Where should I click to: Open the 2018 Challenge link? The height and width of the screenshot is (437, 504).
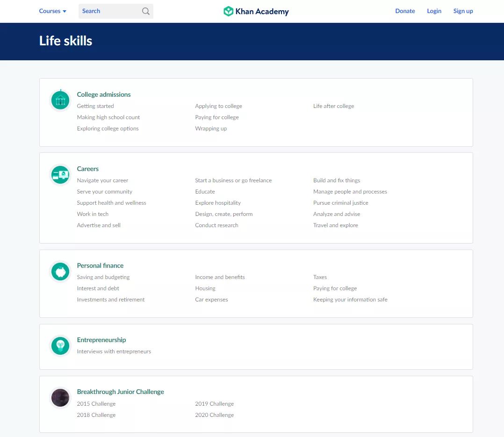96,415
